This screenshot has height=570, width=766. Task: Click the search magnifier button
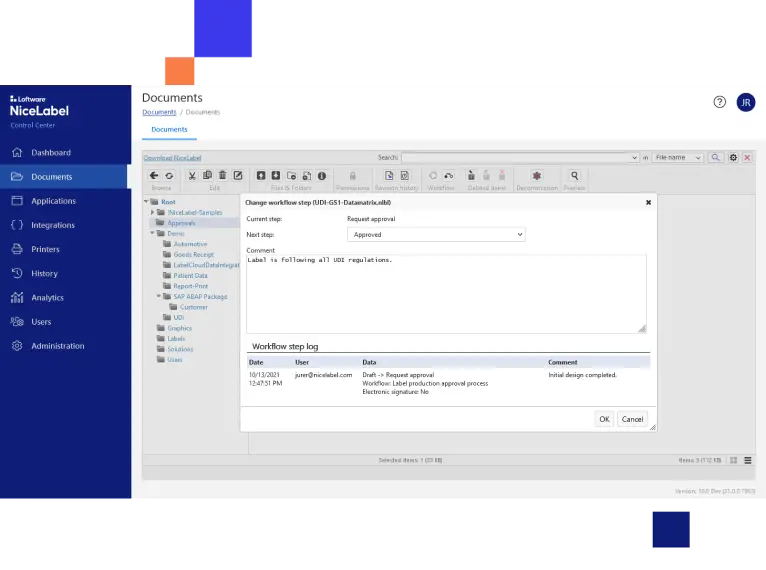(x=716, y=158)
